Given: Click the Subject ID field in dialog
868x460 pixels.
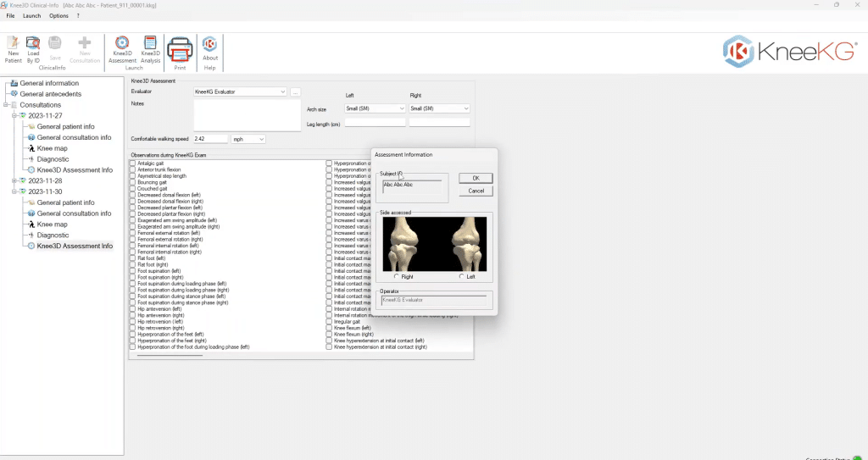Looking at the screenshot, I should coord(412,186).
